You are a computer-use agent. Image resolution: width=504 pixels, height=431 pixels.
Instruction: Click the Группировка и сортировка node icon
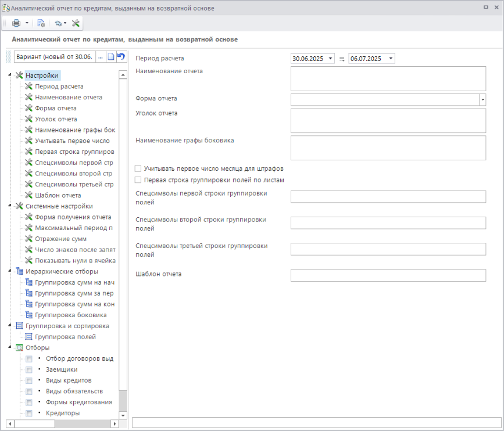point(19,326)
